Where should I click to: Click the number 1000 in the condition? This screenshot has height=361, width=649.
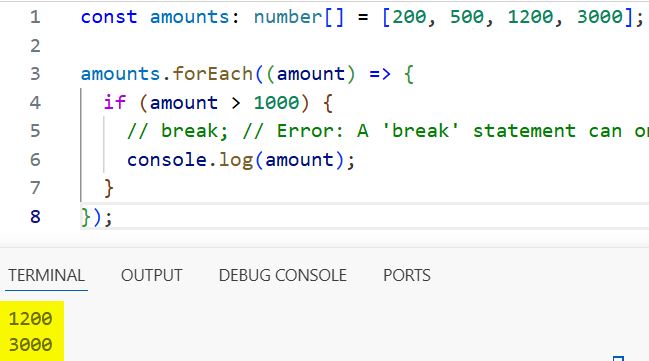pos(276,103)
